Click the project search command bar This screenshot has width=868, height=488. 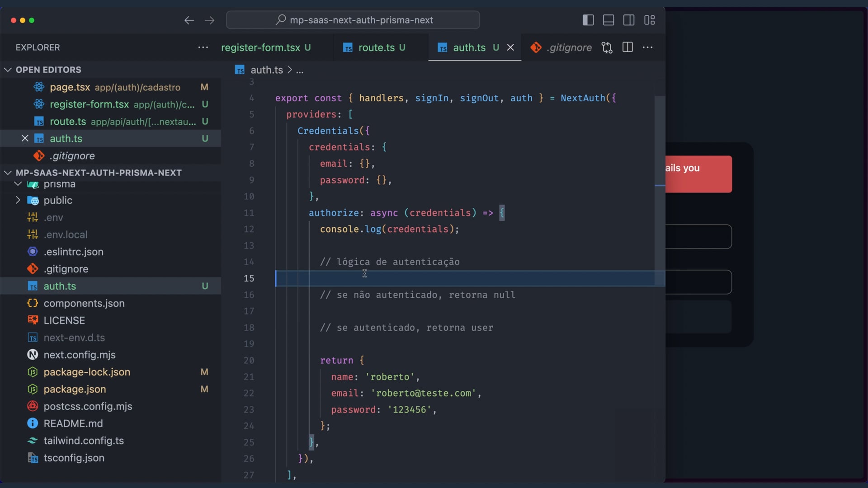[x=353, y=20]
